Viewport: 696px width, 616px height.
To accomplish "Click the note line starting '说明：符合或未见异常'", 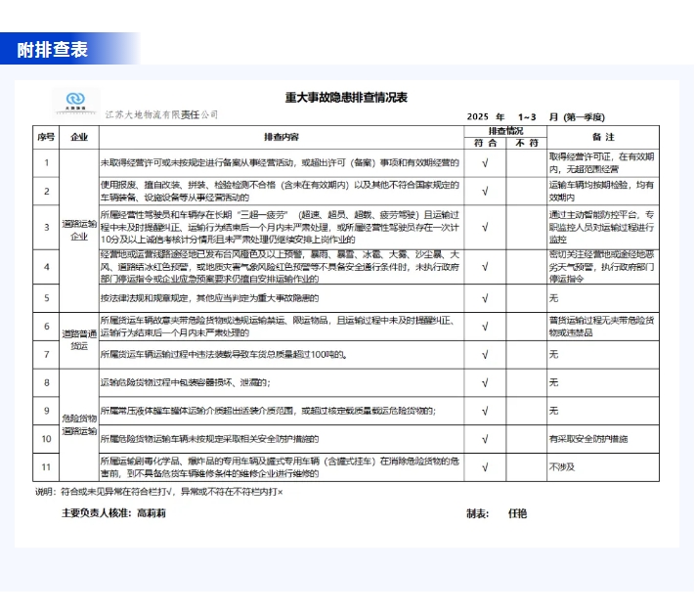I will click(x=159, y=492).
